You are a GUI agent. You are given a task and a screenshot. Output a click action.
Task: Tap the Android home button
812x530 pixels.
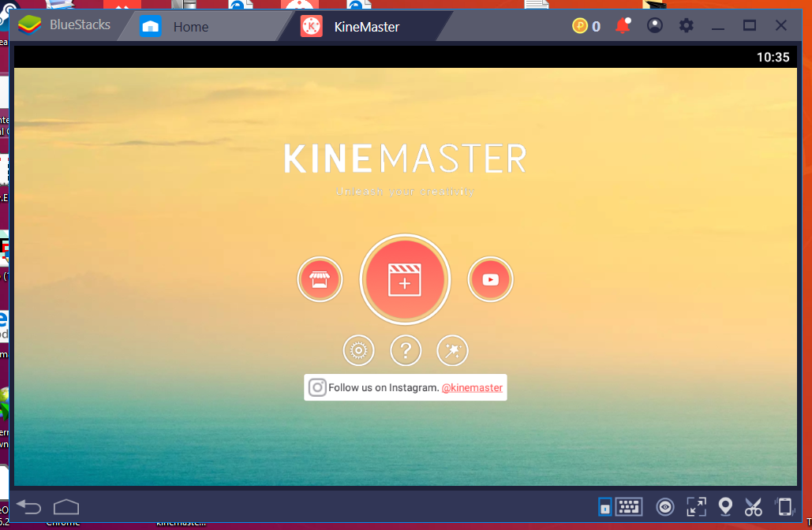pyautogui.click(x=66, y=507)
